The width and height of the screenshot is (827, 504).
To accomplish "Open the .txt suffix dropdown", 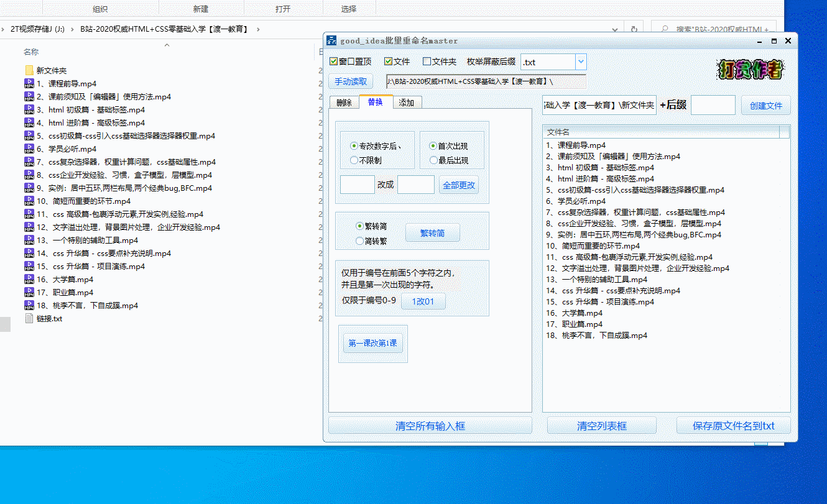I will (581, 62).
